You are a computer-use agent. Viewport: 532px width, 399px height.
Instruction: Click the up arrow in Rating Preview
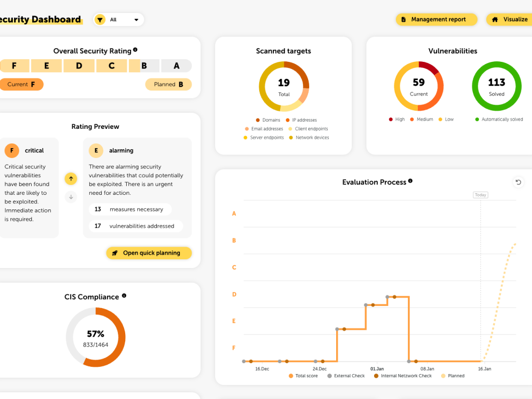click(71, 179)
